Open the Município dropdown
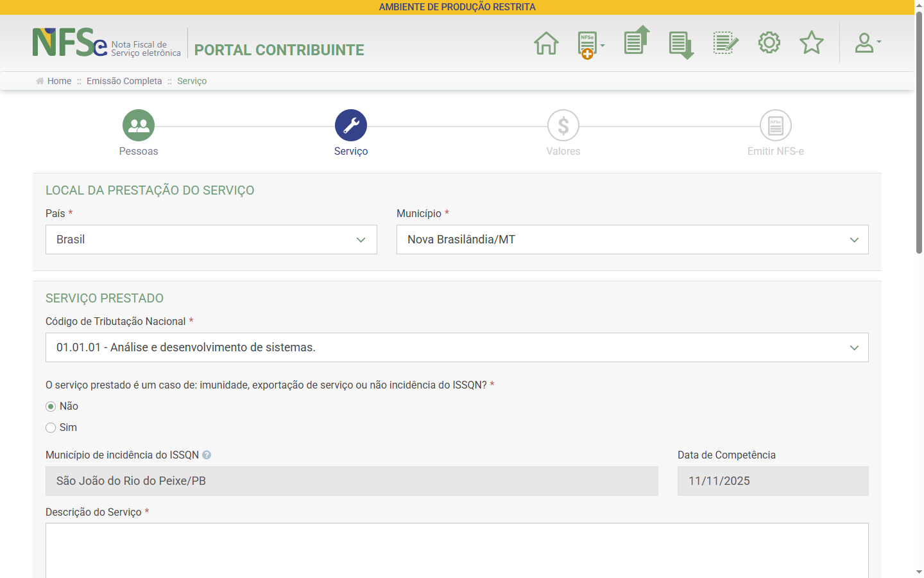 [x=632, y=240]
